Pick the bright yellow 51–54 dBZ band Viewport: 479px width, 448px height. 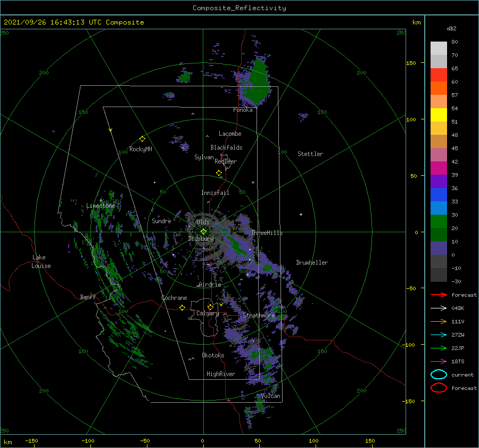pos(439,115)
